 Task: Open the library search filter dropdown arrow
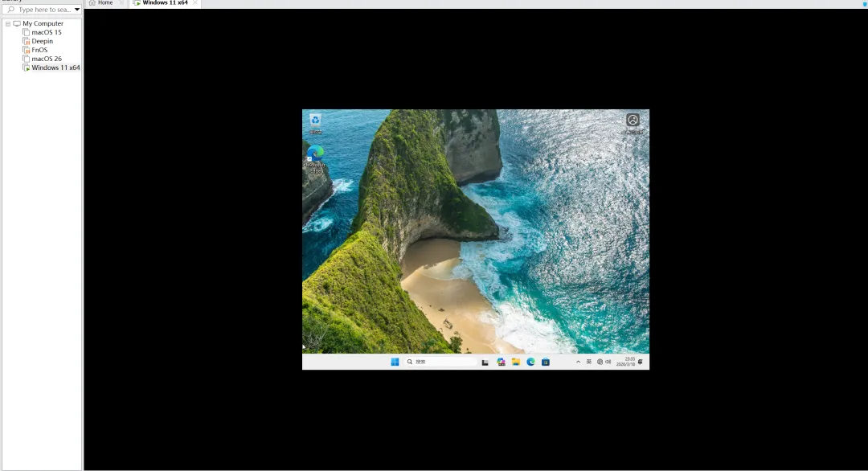pyautogui.click(x=77, y=10)
